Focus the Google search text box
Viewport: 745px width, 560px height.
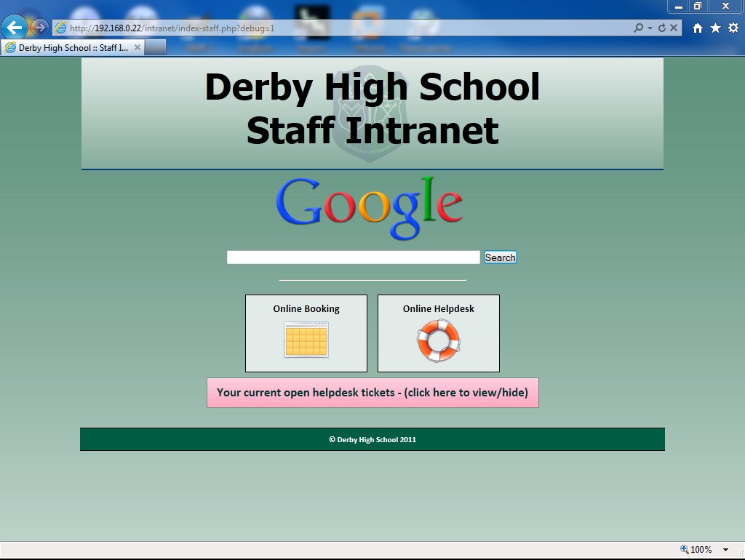pos(353,257)
